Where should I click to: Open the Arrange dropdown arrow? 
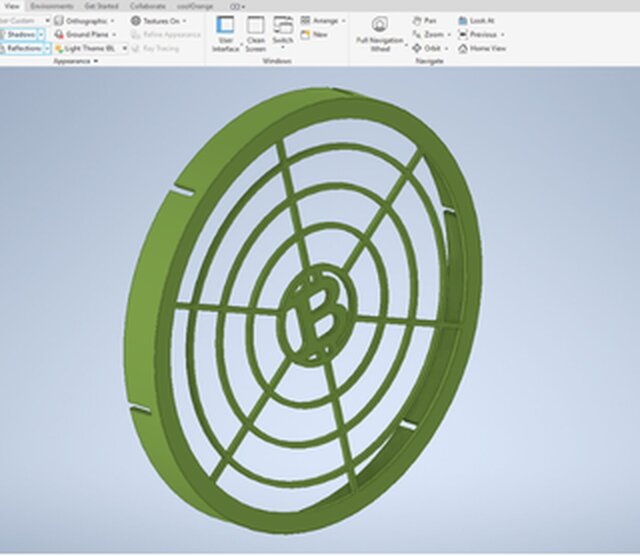pos(343,21)
